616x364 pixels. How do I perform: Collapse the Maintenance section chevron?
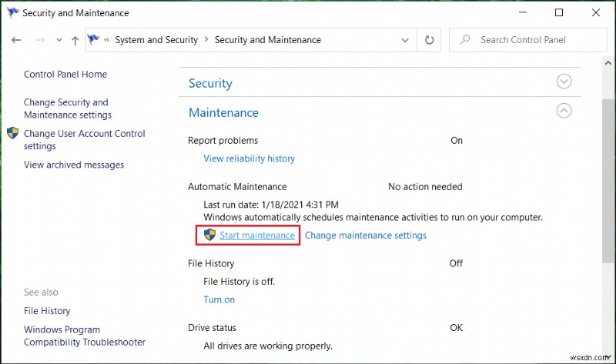point(564,112)
